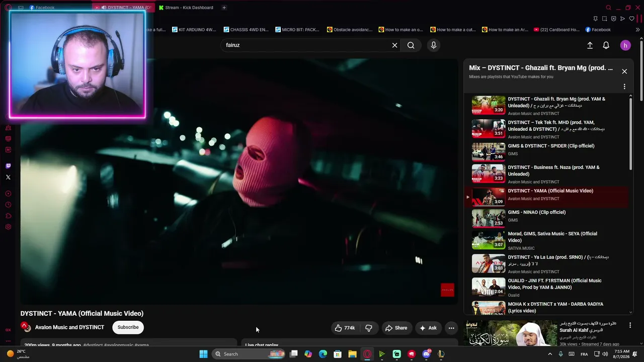Open the Cardboard Ho... YouTube bookmark
The height and width of the screenshot is (362, 644).
point(556,30)
